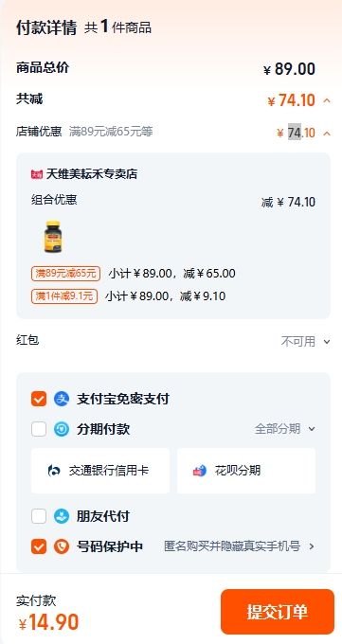The width and height of the screenshot is (342, 644).
Task: Choose 花呗分期 payment option
Action: point(246,471)
